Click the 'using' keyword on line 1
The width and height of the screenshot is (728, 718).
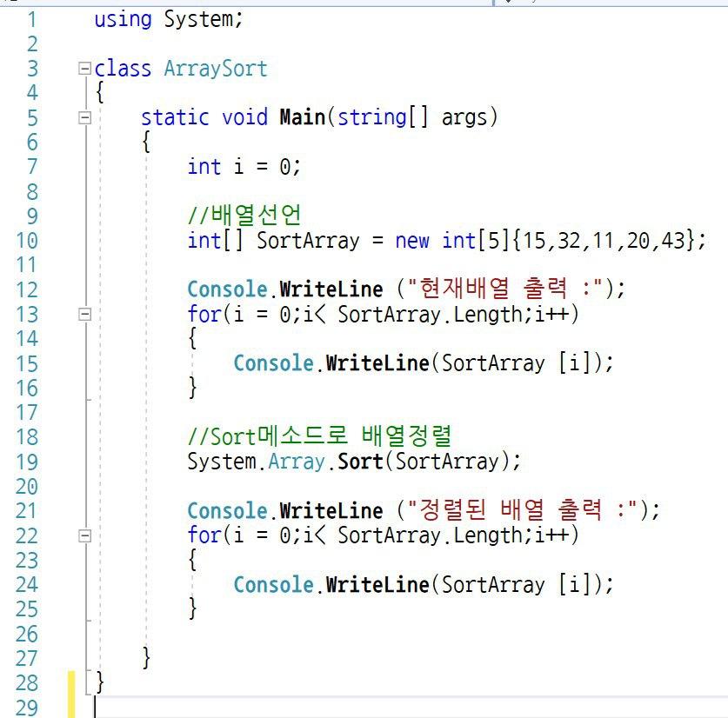(x=123, y=20)
